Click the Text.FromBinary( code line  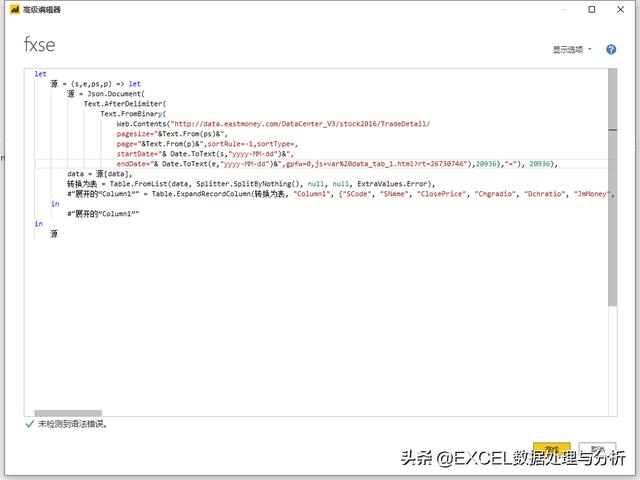133,114
